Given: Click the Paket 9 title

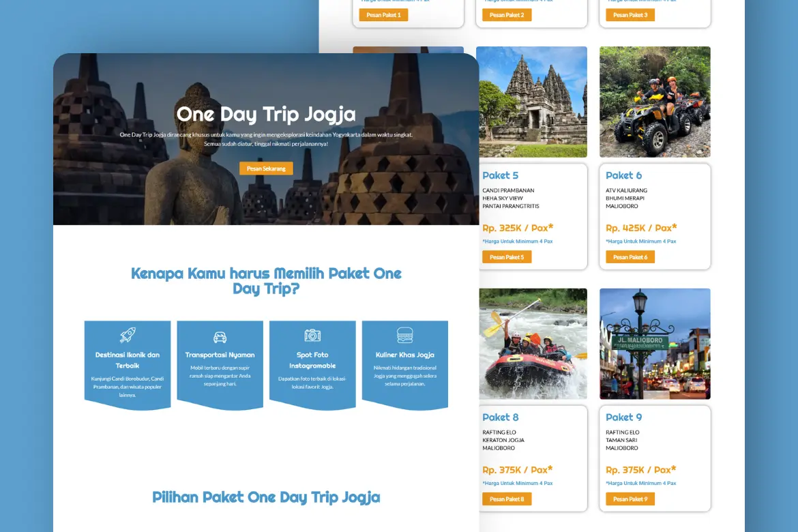Looking at the screenshot, I should coord(623,417).
